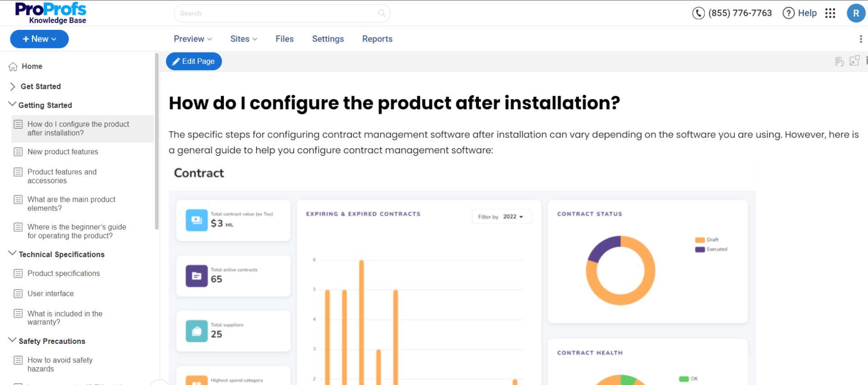Screen dimensions: 868x385
Task: Click the search magnifier icon
Action: pos(382,13)
